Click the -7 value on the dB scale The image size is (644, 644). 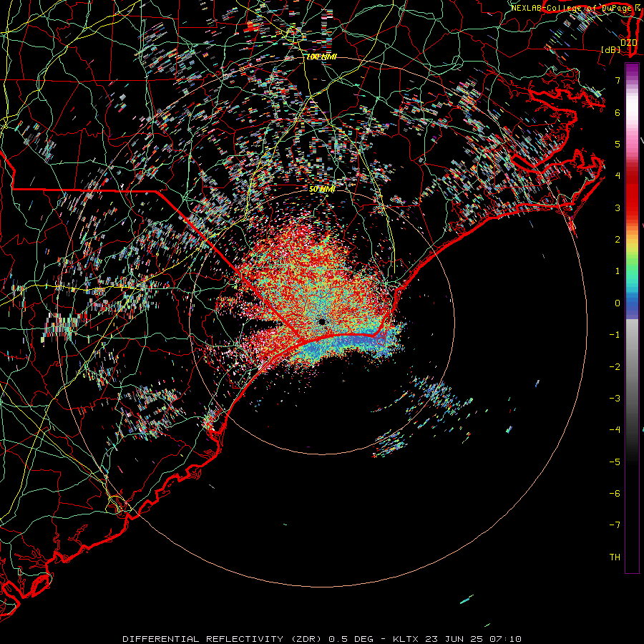pyautogui.click(x=615, y=525)
